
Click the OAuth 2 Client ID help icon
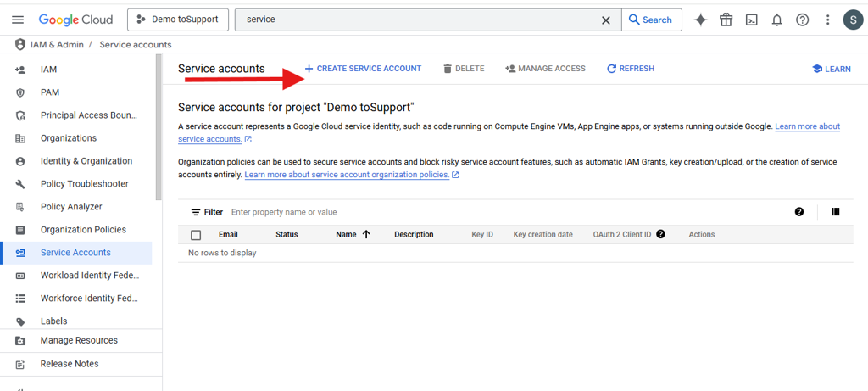661,234
